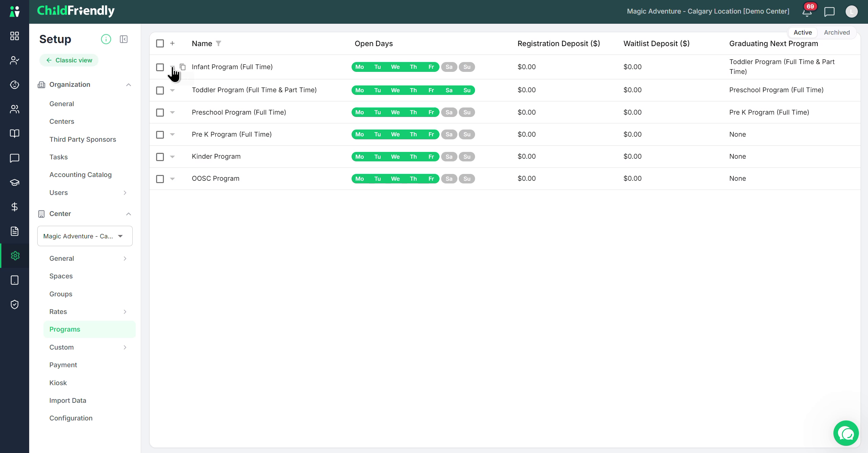
Task: Collapse the Organization section
Action: (128, 85)
